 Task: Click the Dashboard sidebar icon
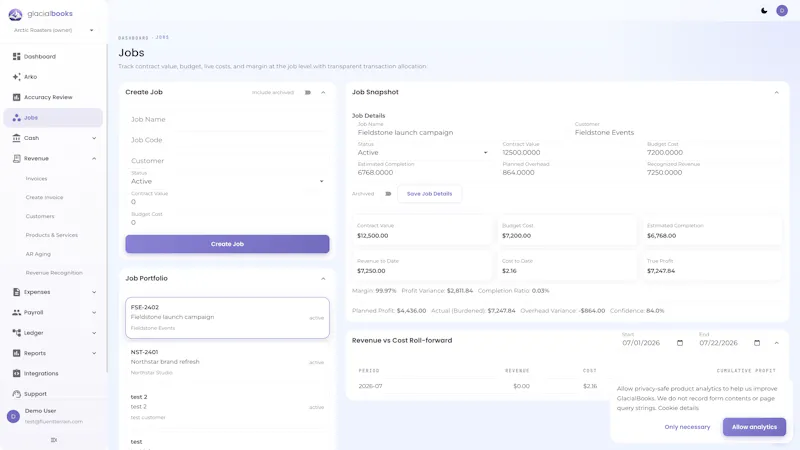(16, 56)
